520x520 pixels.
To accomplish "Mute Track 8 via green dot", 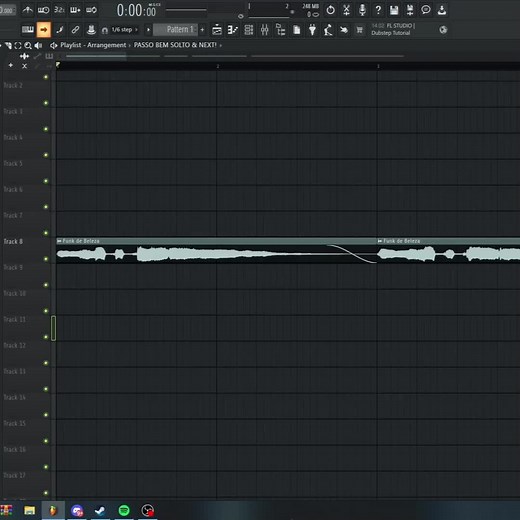I will (x=46, y=259).
